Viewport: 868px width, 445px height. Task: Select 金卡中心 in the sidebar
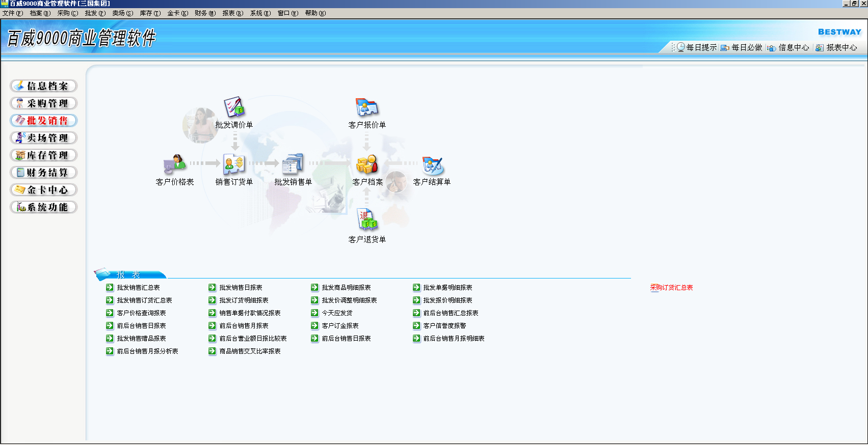[x=44, y=190]
